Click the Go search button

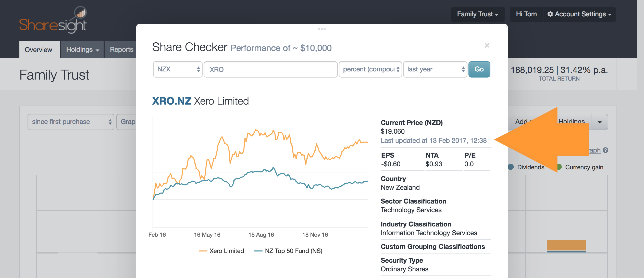pos(479,69)
